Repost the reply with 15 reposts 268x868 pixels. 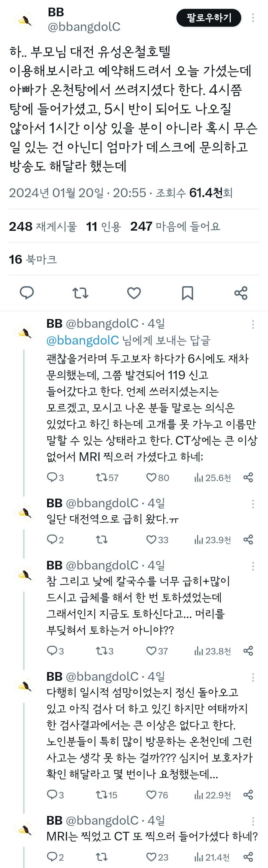[106, 795]
